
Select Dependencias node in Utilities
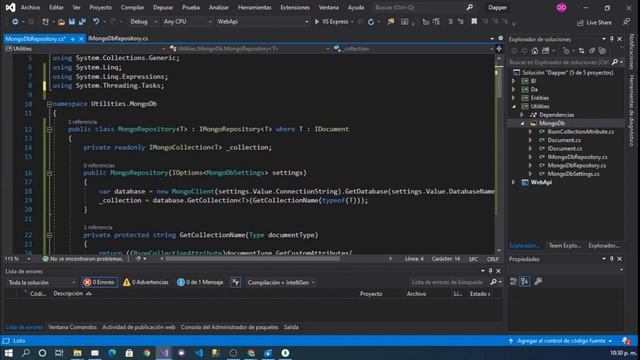click(x=556, y=115)
